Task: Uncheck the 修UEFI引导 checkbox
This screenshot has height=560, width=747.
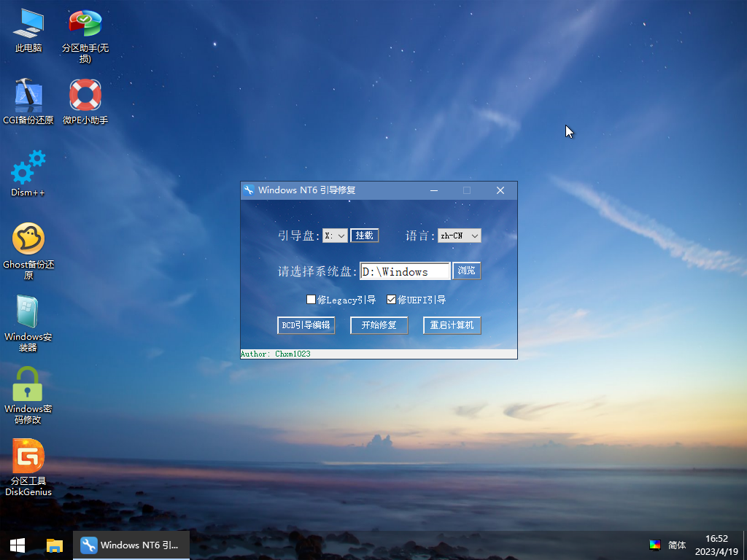Action: (x=391, y=300)
